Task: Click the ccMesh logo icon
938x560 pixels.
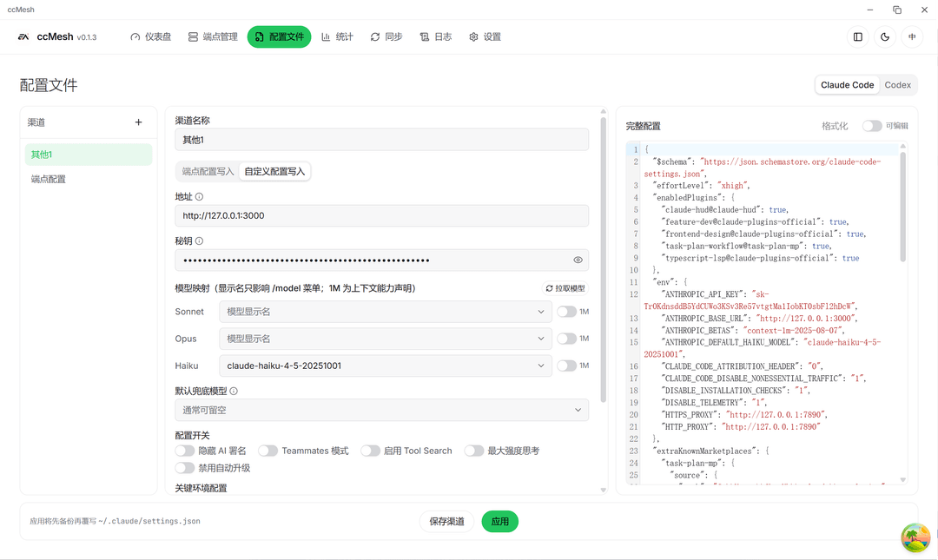Action: [23, 37]
